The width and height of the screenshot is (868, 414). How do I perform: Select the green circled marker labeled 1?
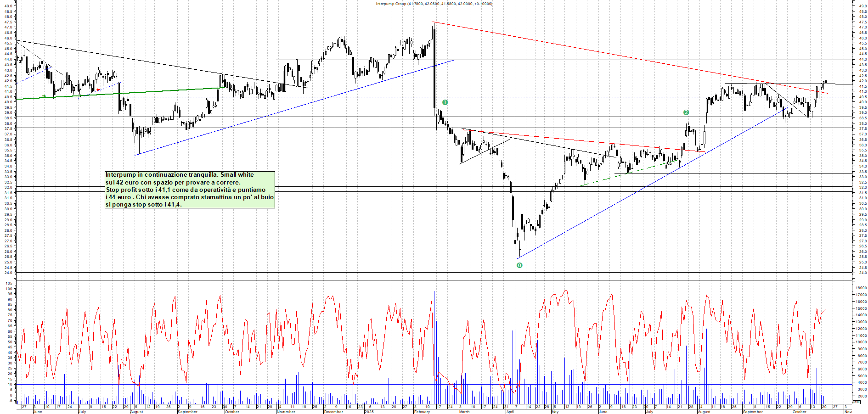tap(445, 102)
